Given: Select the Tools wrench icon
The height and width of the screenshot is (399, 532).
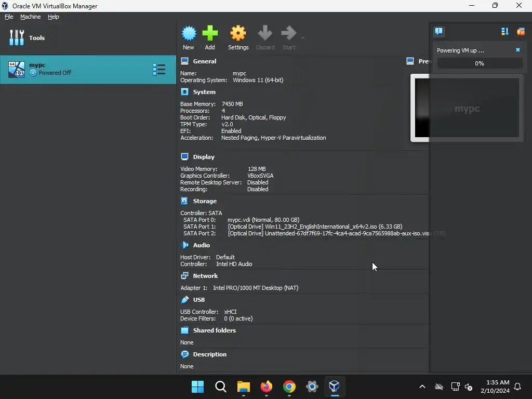Looking at the screenshot, I should (x=17, y=37).
